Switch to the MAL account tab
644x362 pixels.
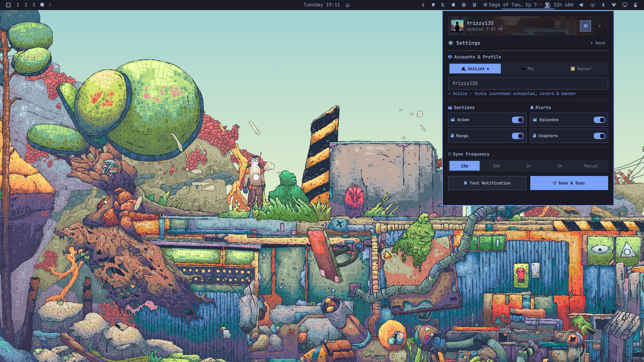528,69
